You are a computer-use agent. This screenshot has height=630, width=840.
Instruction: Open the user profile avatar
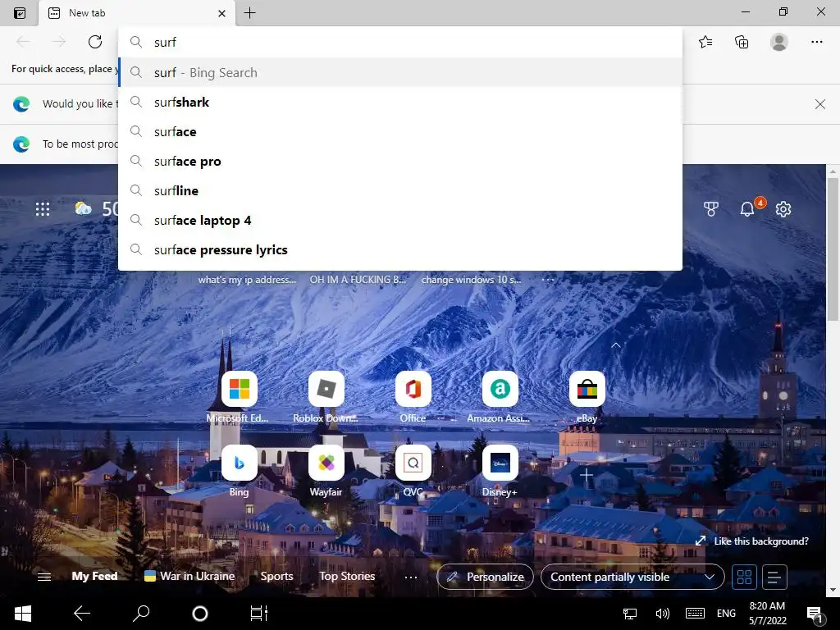coord(779,42)
